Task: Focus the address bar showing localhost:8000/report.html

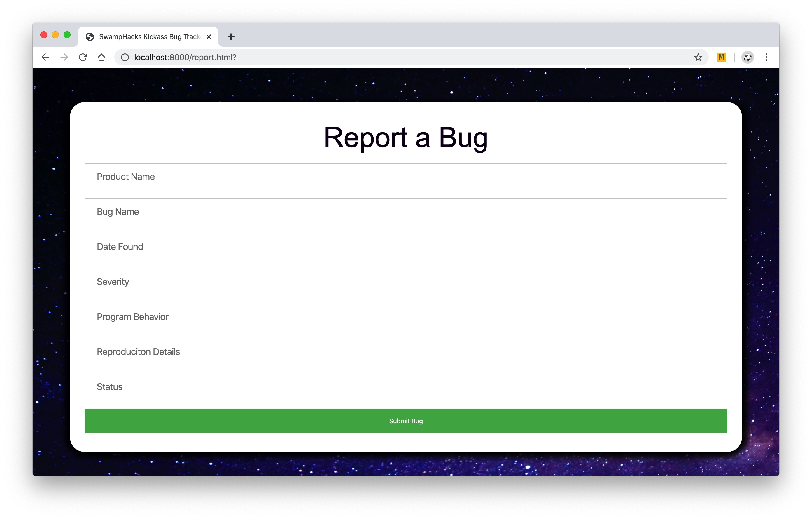Action: pos(405,58)
